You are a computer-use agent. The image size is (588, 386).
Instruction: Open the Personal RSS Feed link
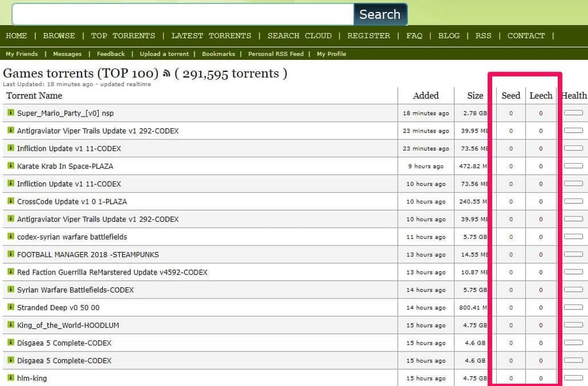[276, 54]
